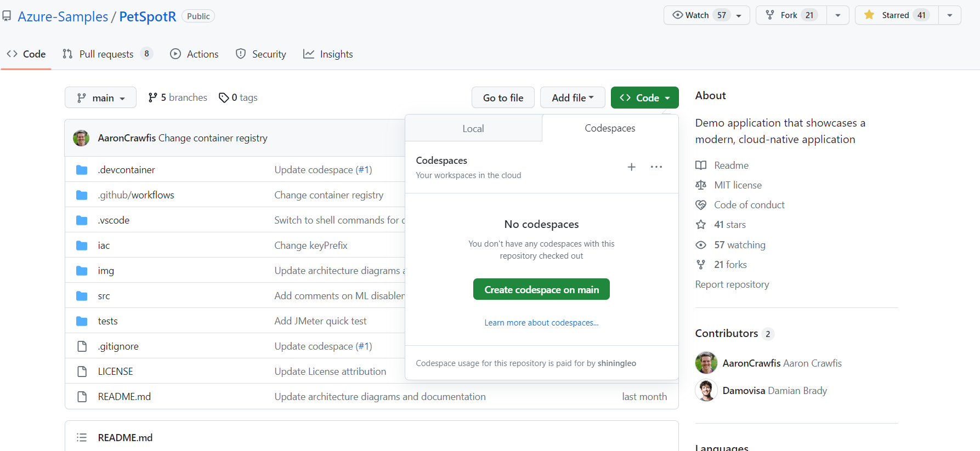Click the Go to file button
The image size is (980, 451).
click(x=503, y=98)
